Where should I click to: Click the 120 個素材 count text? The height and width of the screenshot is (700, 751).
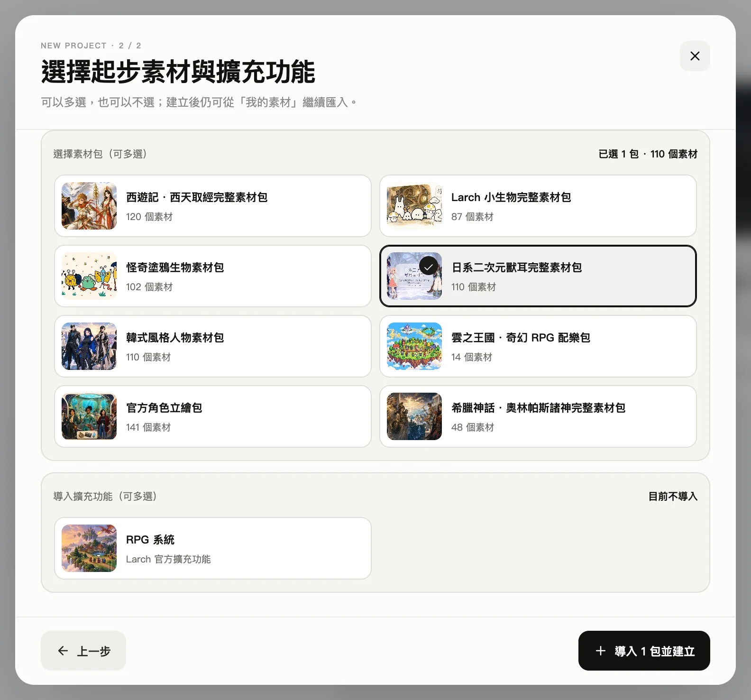coord(149,217)
